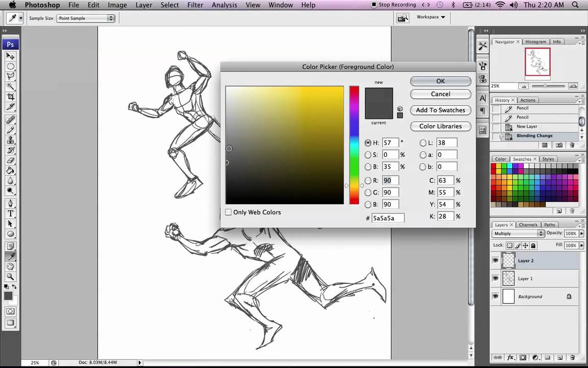Select the Zoom magnifier tool
The height and width of the screenshot is (368, 588).
[11, 277]
